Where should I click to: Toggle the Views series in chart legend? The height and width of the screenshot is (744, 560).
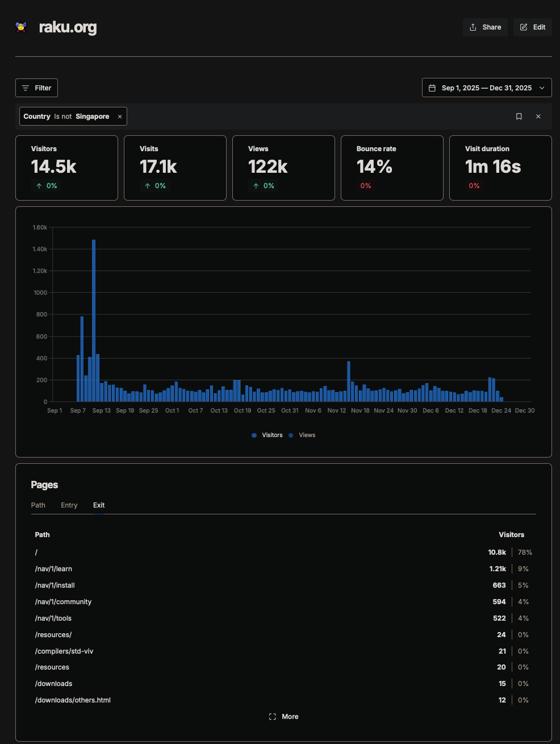(x=302, y=435)
